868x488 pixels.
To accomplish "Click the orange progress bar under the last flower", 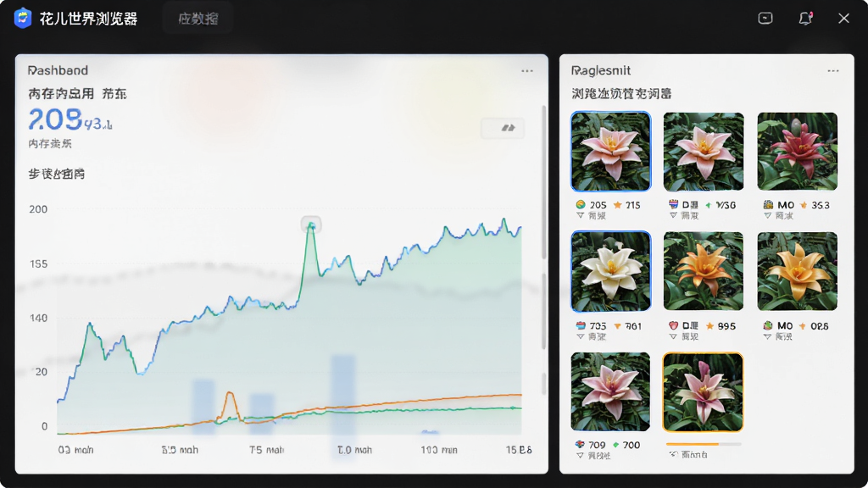I will tap(703, 444).
